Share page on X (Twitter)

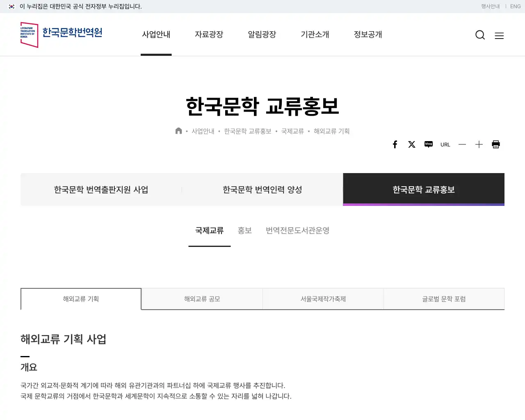(x=411, y=144)
